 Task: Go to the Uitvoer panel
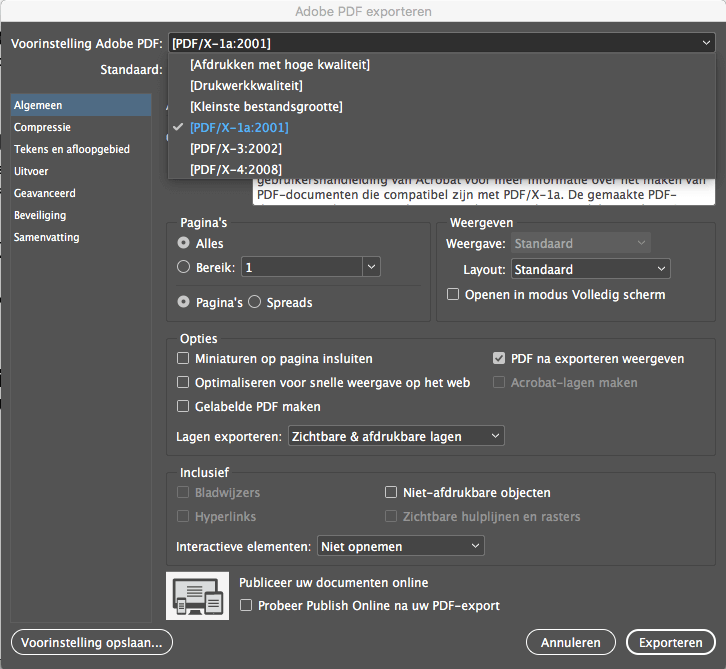click(x=81, y=171)
